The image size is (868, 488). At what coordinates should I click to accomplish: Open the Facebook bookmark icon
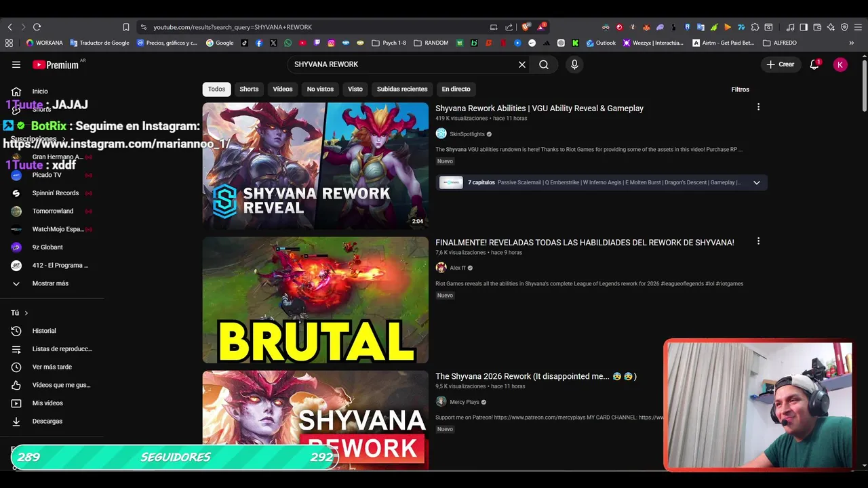(x=259, y=43)
